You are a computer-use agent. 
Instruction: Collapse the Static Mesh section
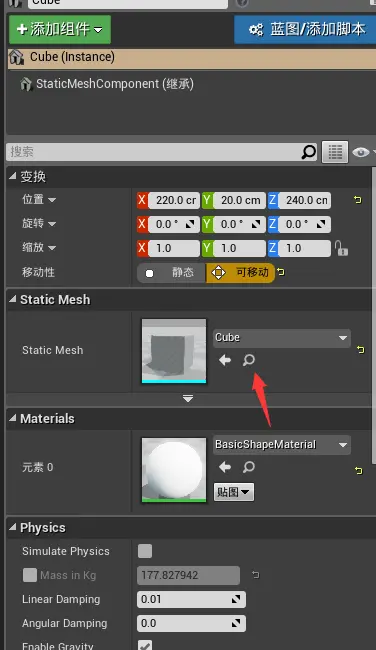(13, 299)
